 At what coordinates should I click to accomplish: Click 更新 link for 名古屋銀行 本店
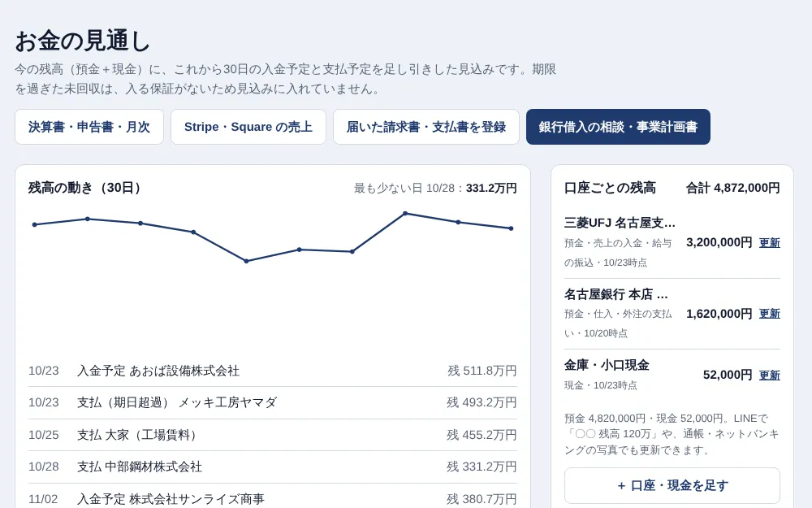[770, 314]
